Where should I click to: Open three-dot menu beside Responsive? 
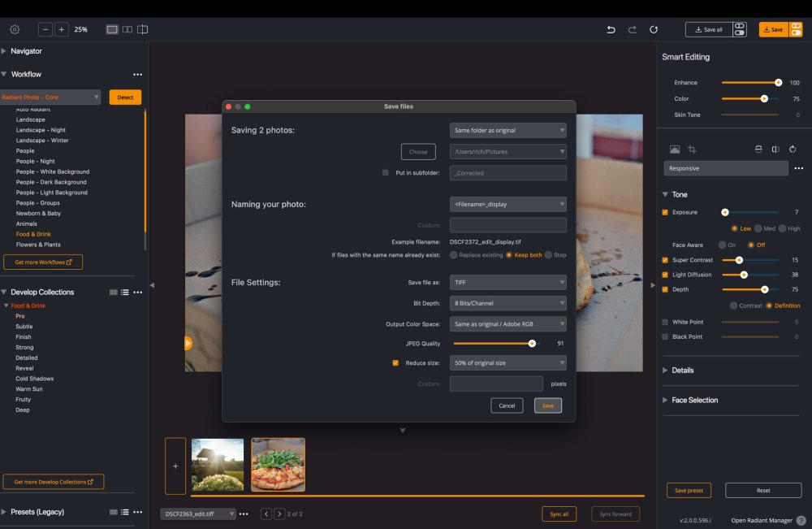pos(798,168)
